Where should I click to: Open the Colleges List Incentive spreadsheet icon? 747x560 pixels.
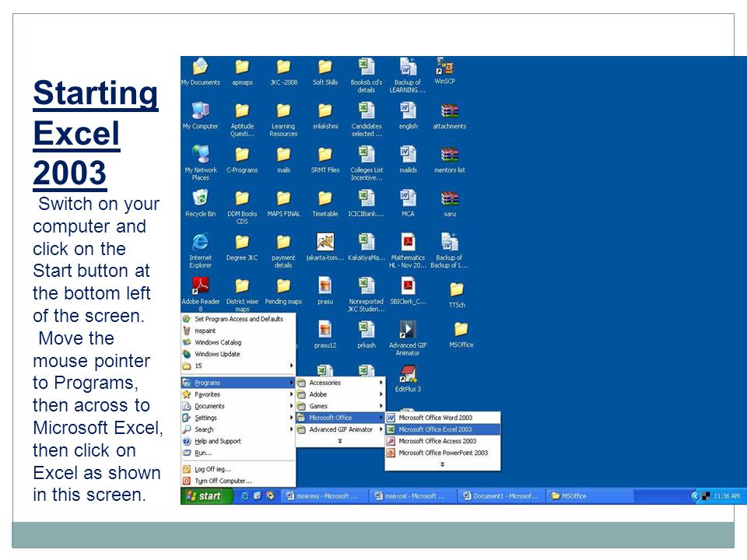(x=366, y=163)
